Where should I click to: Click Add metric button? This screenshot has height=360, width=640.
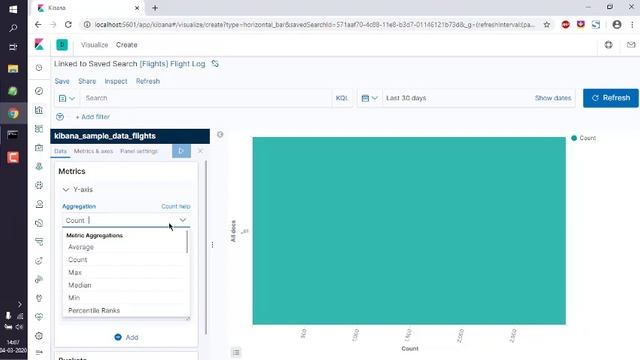click(x=126, y=337)
